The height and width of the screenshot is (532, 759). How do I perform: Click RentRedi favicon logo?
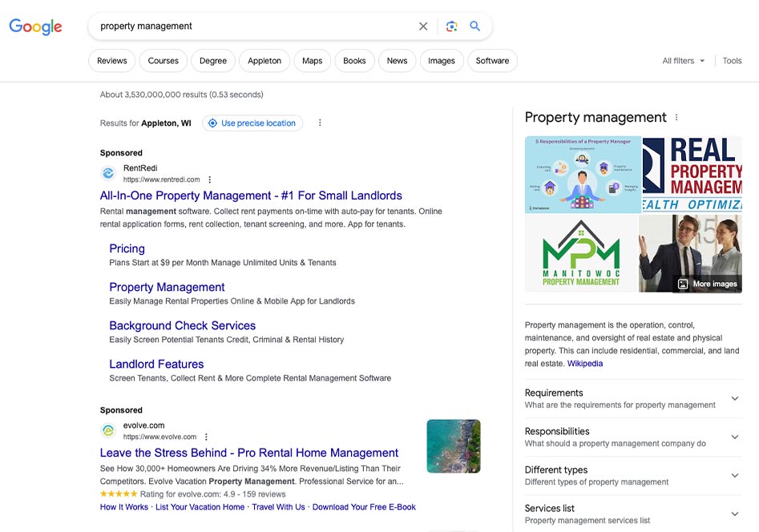[x=108, y=173]
